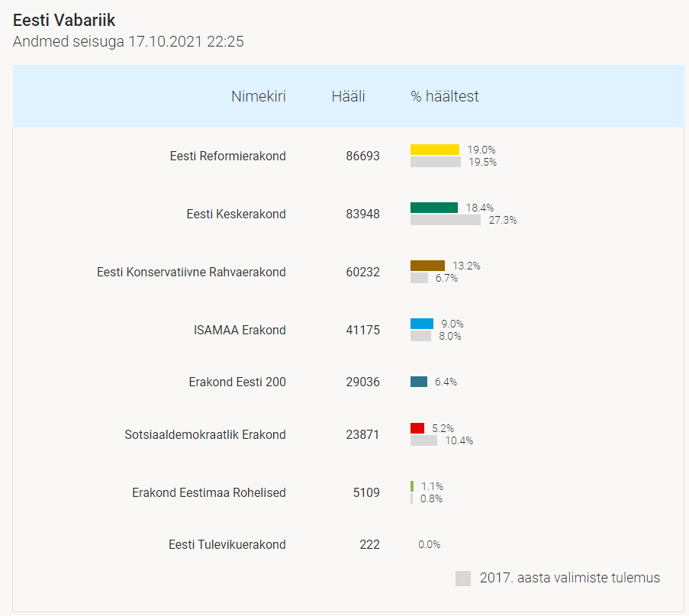Select the Erakond Eestimaa Rohelised party name

point(209,493)
